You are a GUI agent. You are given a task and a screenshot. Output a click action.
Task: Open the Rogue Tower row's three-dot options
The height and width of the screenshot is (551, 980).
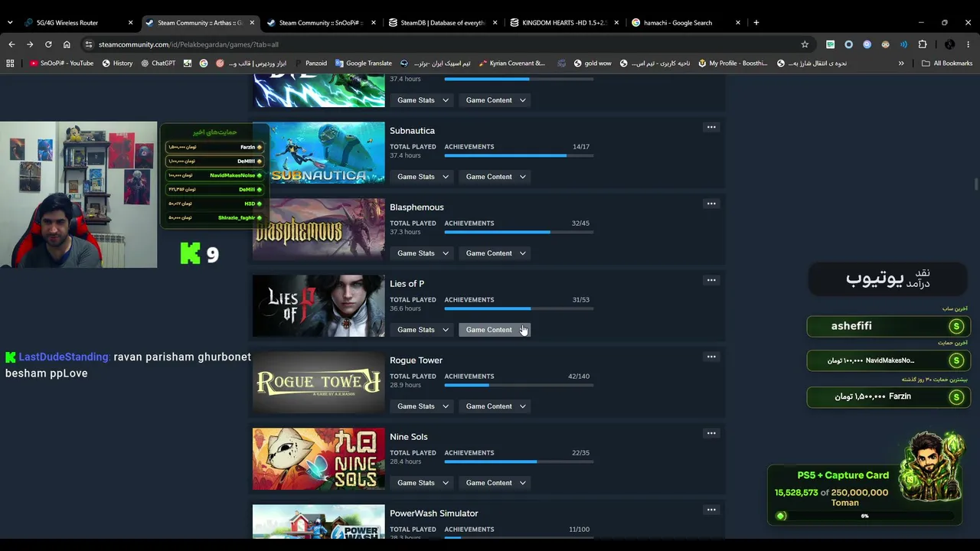(711, 357)
